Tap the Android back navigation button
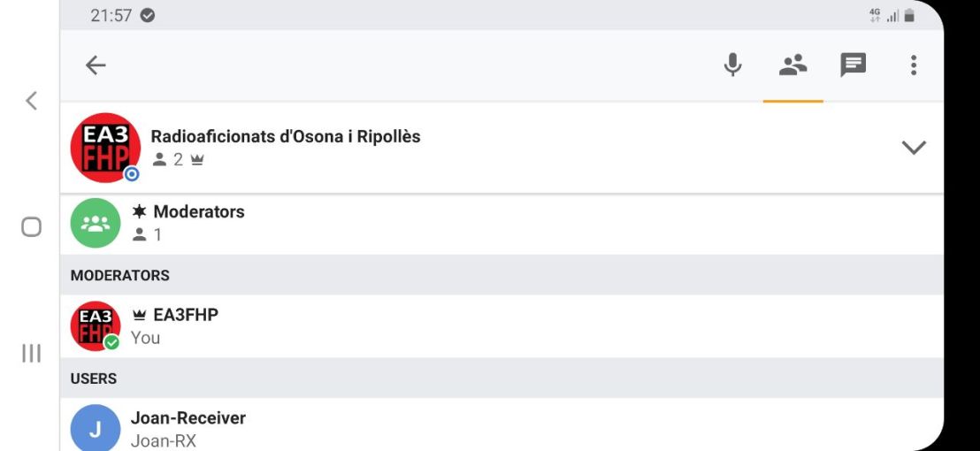Screen dimensions: 980x451 (31, 101)
